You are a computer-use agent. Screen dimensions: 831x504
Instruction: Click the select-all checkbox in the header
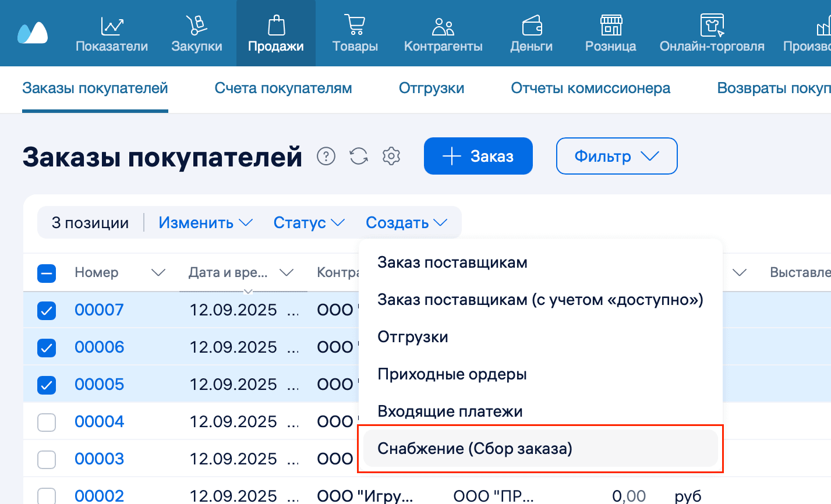click(47, 272)
